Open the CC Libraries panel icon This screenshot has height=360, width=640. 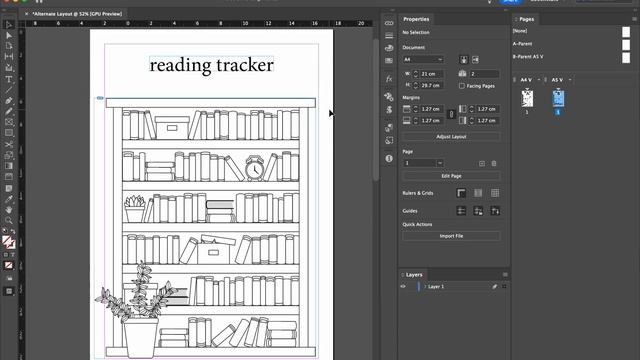pyautogui.click(x=389, y=48)
